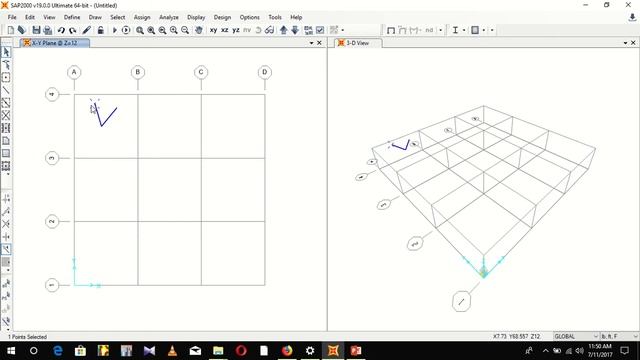The width and height of the screenshot is (640, 360).
Task: Open the Display menu
Action: pos(196,18)
